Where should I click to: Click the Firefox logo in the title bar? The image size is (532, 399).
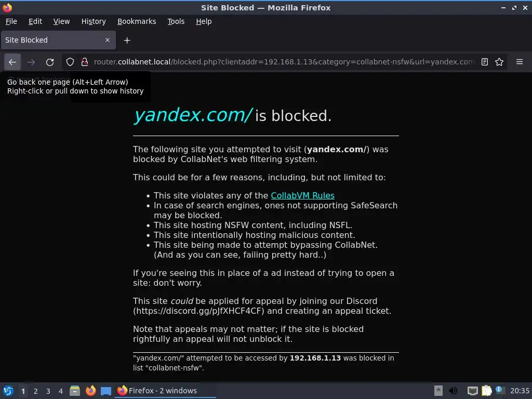(7, 7)
